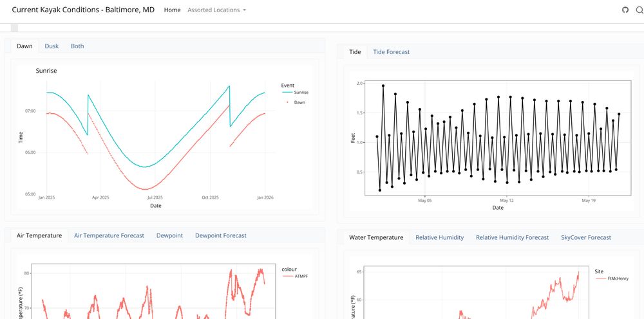The height and width of the screenshot is (319, 644).
Task: Open the Relative Humidity Forecast tab
Action: coord(512,237)
